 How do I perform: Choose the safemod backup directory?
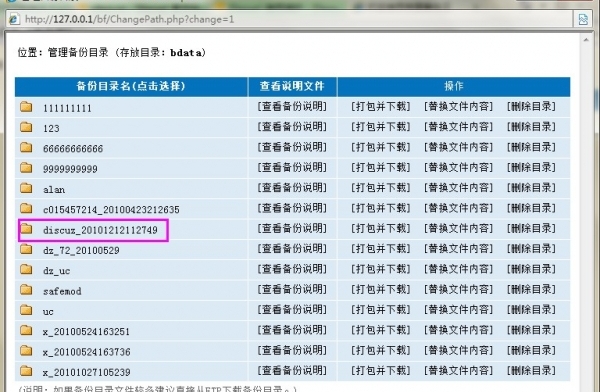[x=62, y=291]
